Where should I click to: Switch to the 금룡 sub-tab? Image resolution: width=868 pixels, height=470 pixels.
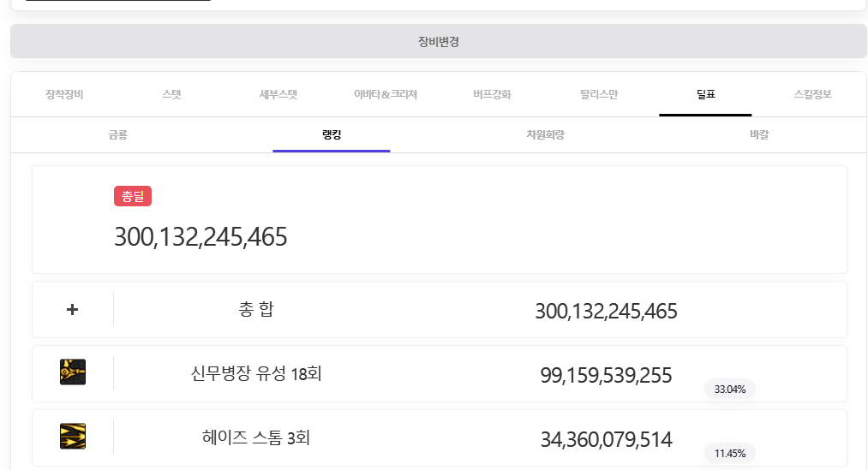click(117, 135)
